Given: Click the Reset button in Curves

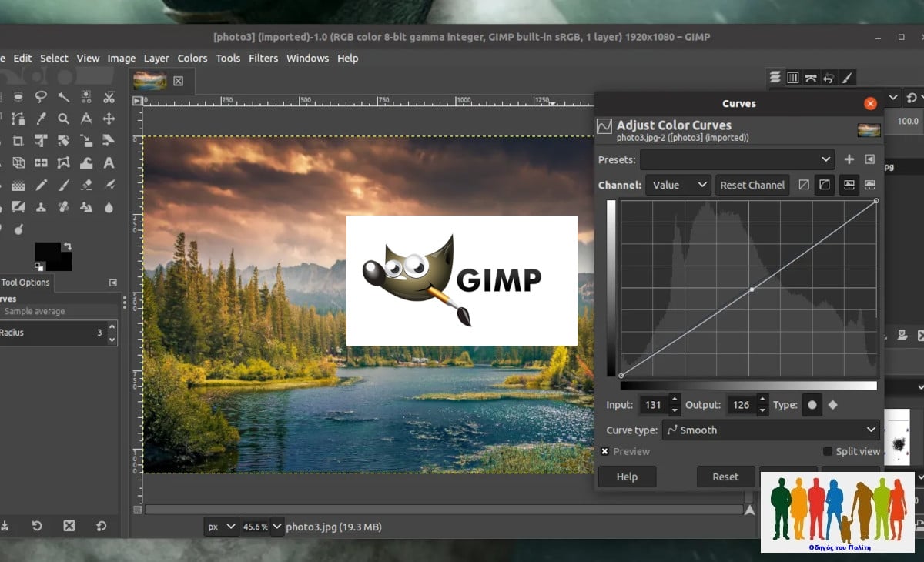Looking at the screenshot, I should [x=725, y=477].
